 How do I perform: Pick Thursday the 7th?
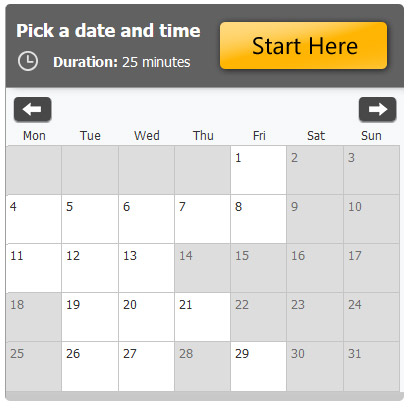[202, 219]
